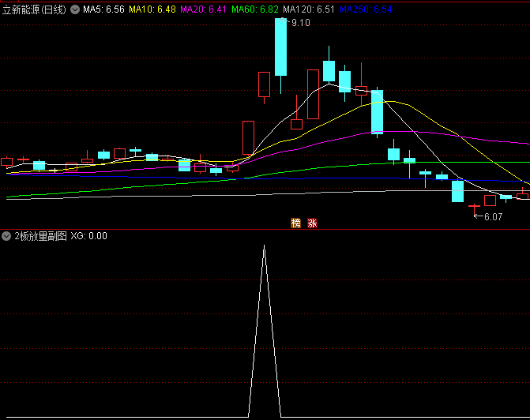Click the 6.07 low price marker
This screenshot has height=420, width=530.
click(493, 216)
